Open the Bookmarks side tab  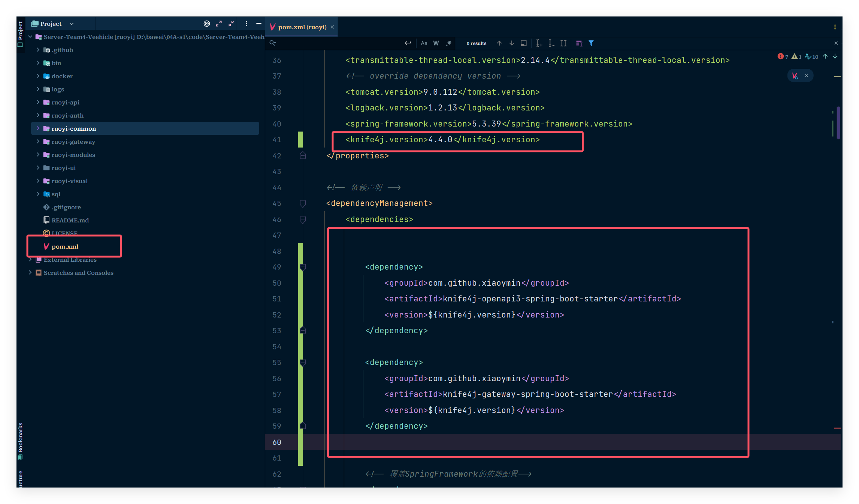[20, 438]
